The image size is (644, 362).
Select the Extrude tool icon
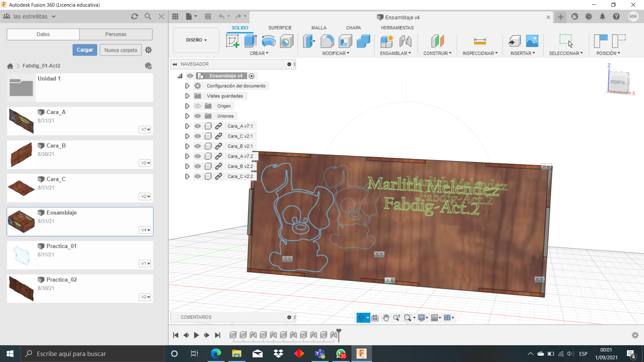(250, 41)
